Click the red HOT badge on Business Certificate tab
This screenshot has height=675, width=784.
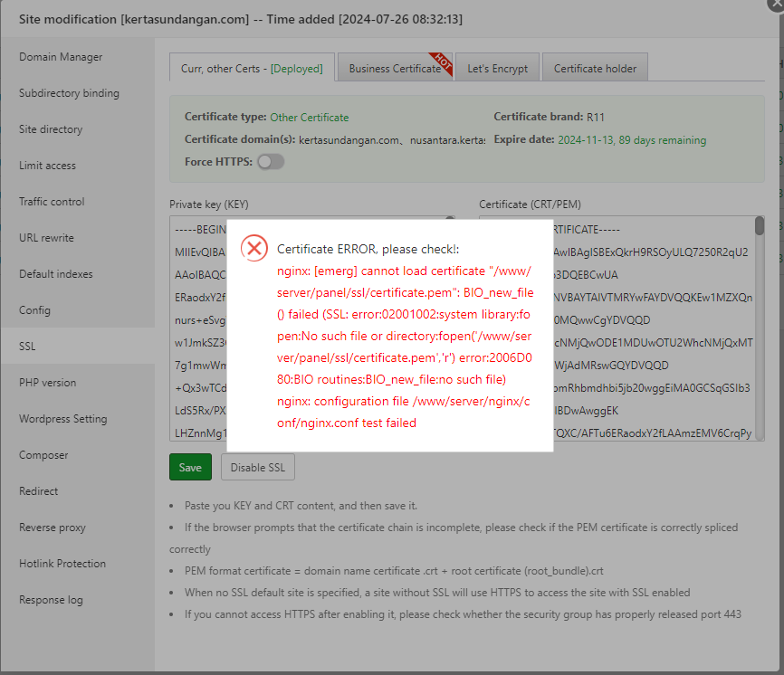click(x=441, y=60)
